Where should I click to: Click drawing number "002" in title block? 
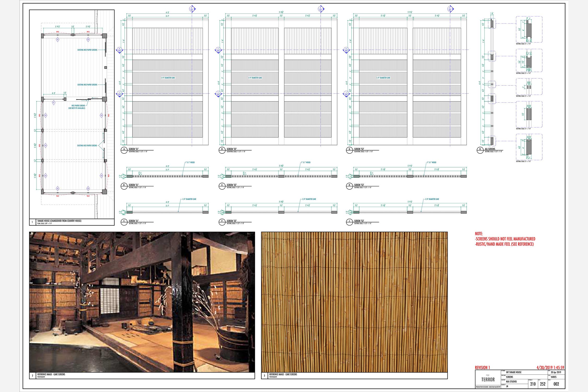(x=556, y=384)
